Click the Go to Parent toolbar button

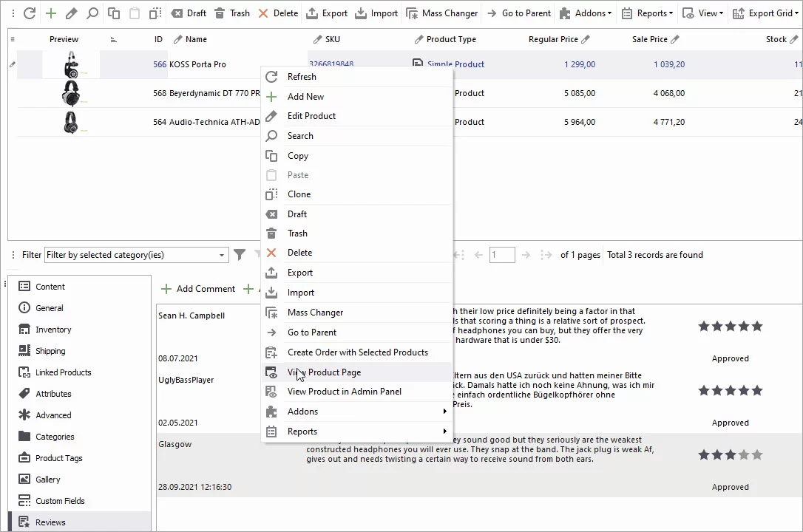(518, 13)
